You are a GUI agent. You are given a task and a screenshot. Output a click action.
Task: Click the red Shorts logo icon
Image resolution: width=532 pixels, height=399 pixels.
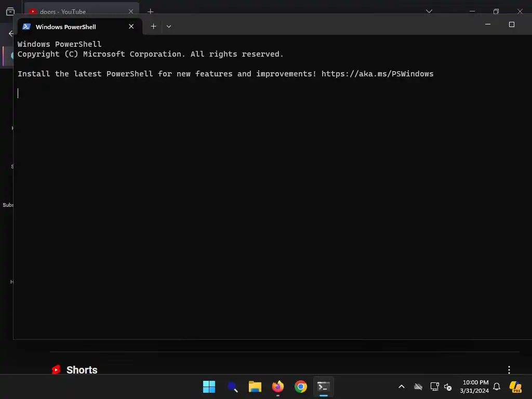point(56,369)
